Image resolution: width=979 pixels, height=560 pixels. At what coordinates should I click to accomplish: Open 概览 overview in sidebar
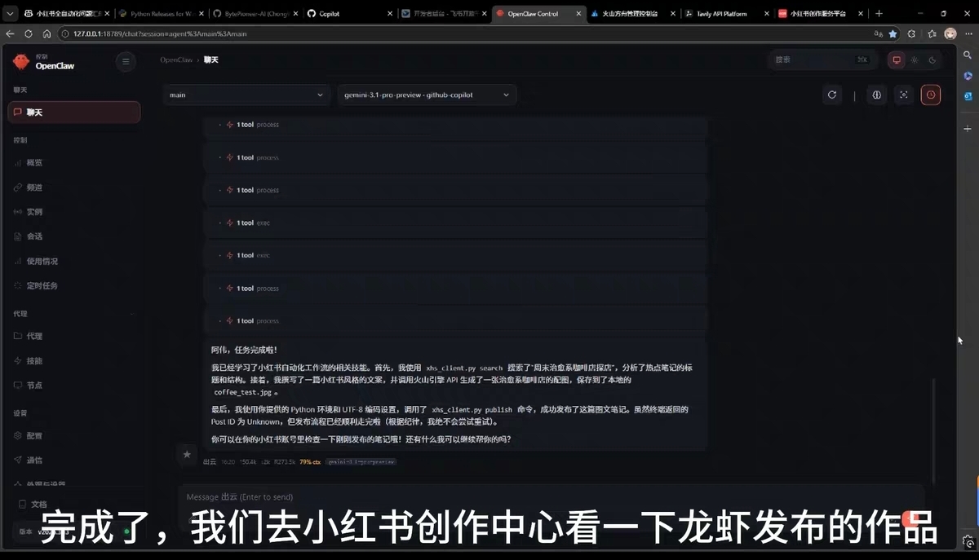point(73,163)
